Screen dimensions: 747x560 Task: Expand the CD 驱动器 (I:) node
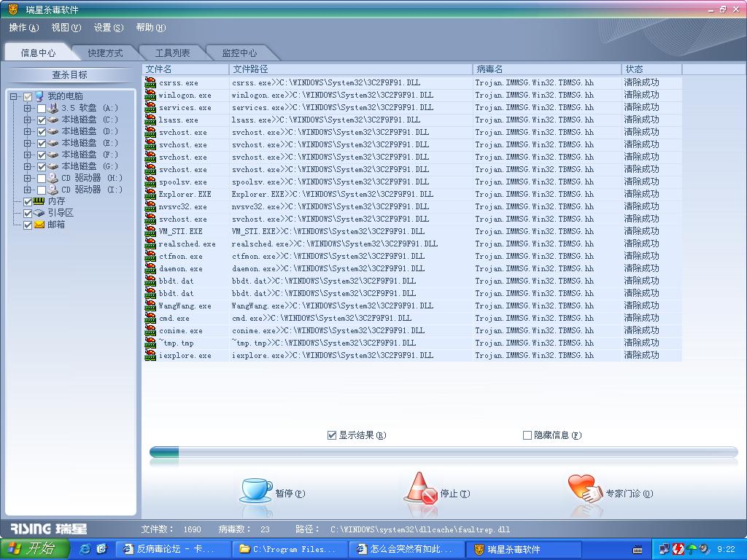click(x=28, y=190)
